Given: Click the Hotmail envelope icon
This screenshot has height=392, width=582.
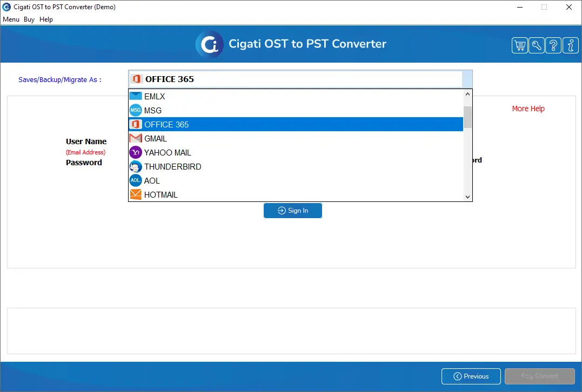Looking at the screenshot, I should [x=136, y=194].
